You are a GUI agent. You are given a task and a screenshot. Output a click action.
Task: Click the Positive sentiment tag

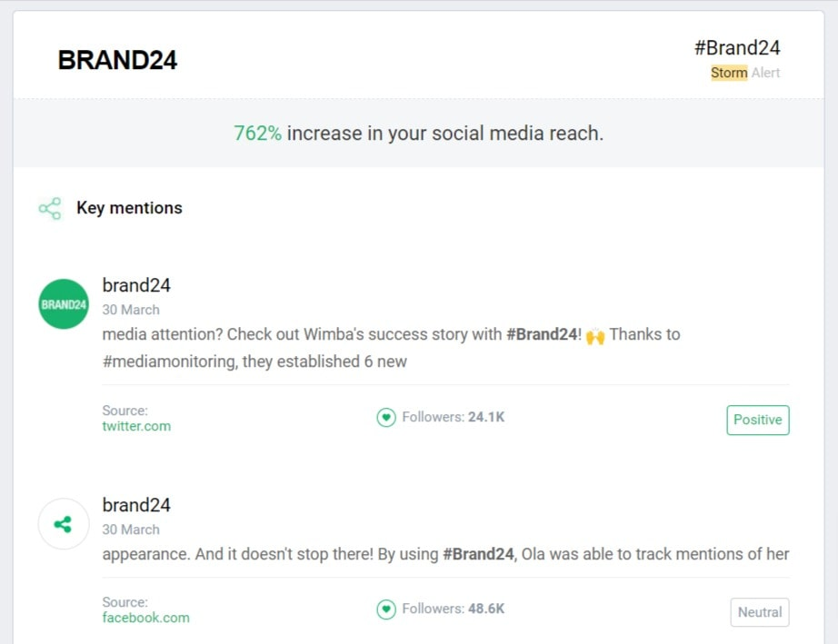point(758,420)
